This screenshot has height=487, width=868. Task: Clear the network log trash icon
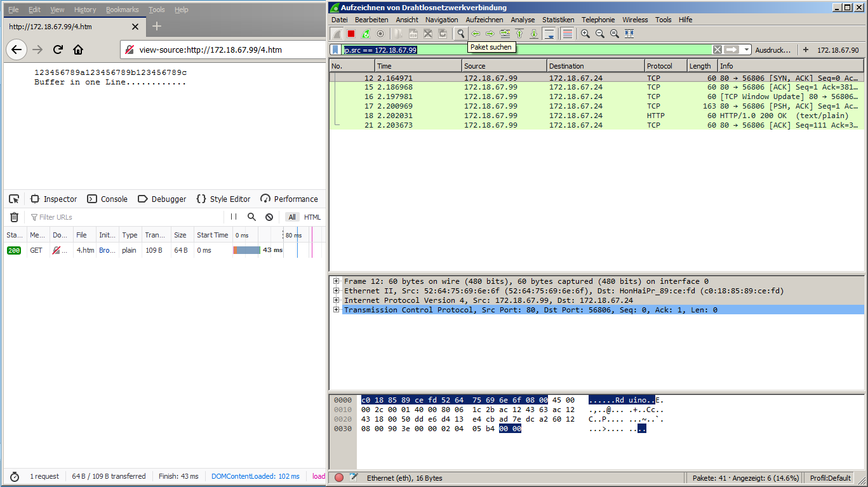click(x=14, y=217)
